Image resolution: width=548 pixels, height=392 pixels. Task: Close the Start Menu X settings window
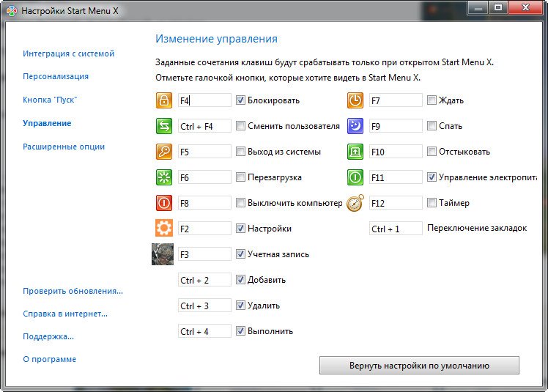(x=525, y=7)
